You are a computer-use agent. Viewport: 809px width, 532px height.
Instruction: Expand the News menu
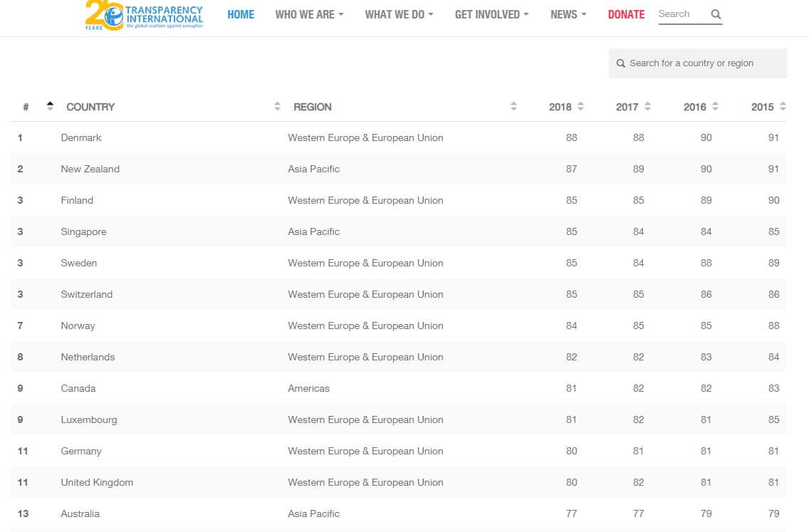coord(568,14)
